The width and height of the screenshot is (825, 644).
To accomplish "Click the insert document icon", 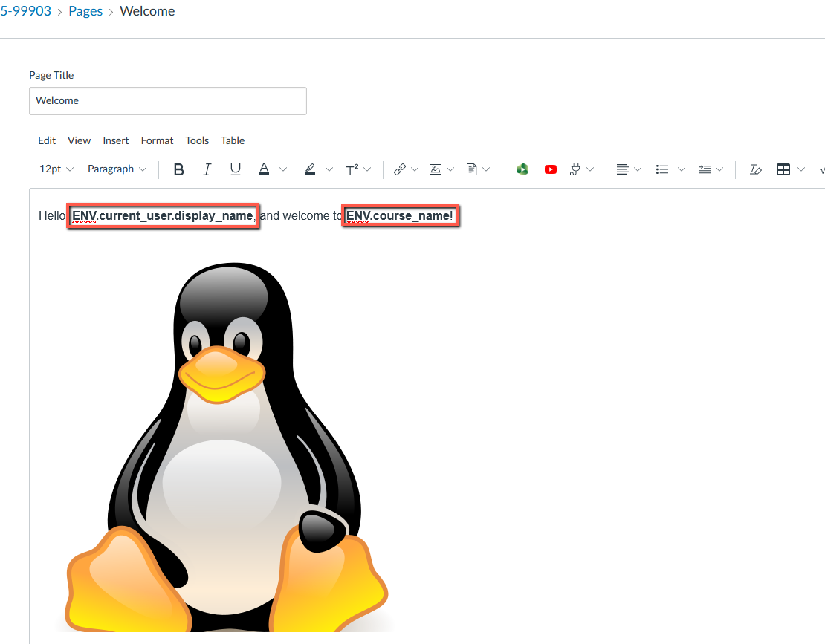I will [x=471, y=169].
